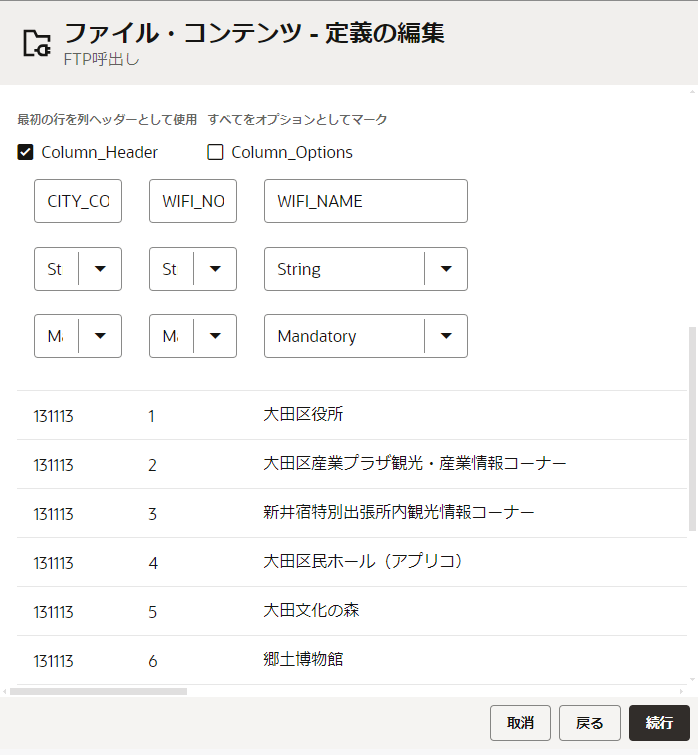This screenshot has height=755, width=698.
Task: Click the 続行 continue button
Action: pyautogui.click(x=659, y=723)
